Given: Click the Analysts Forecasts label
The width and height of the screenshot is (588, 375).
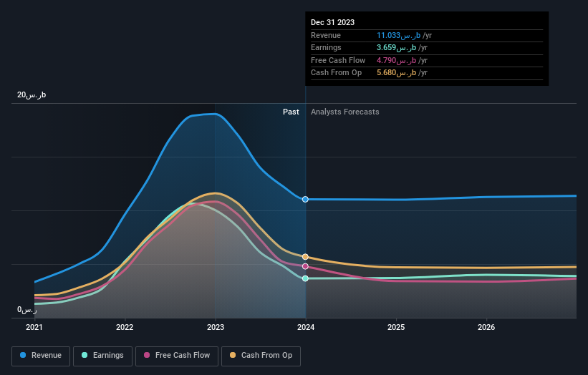Looking at the screenshot, I should point(345,112).
